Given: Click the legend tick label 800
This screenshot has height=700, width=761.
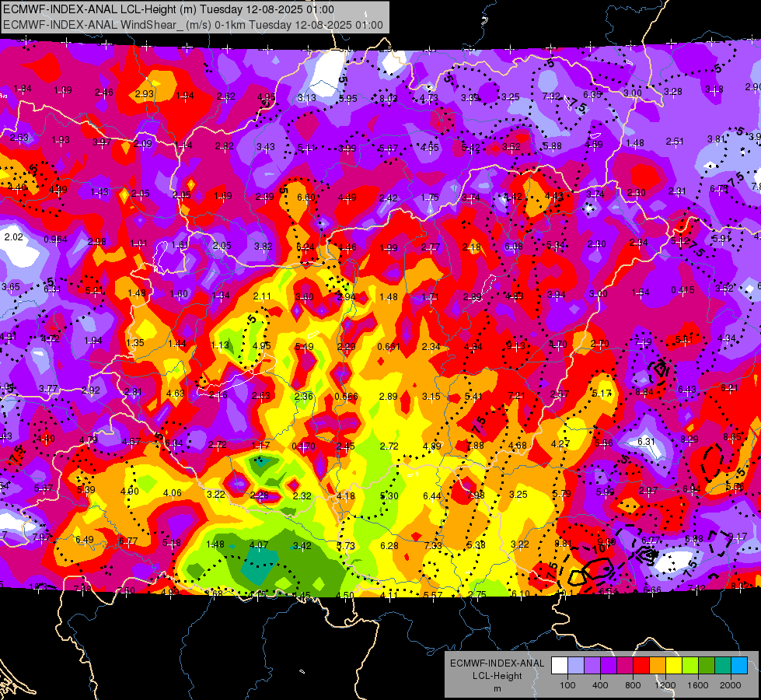Looking at the screenshot, I should (x=633, y=685).
